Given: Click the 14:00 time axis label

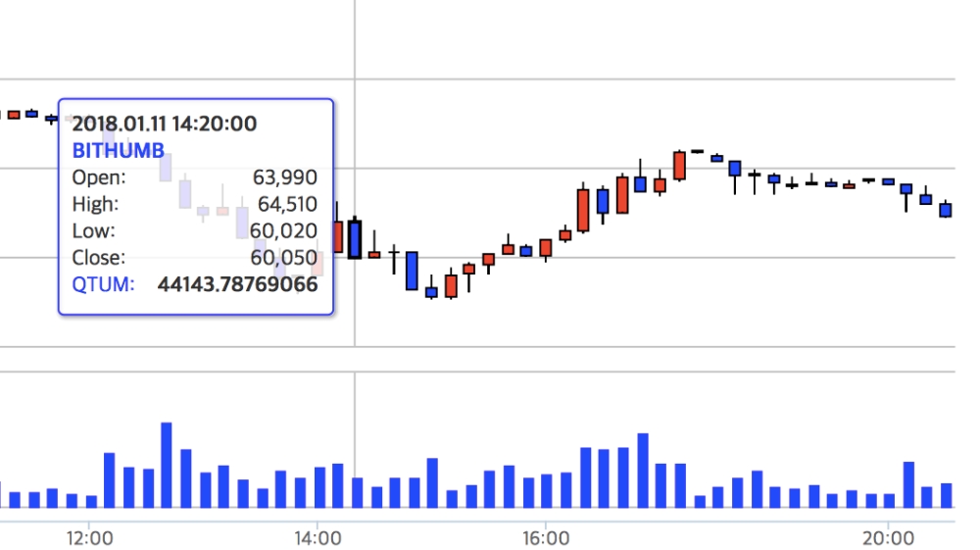Looking at the screenshot, I should tap(318, 538).
